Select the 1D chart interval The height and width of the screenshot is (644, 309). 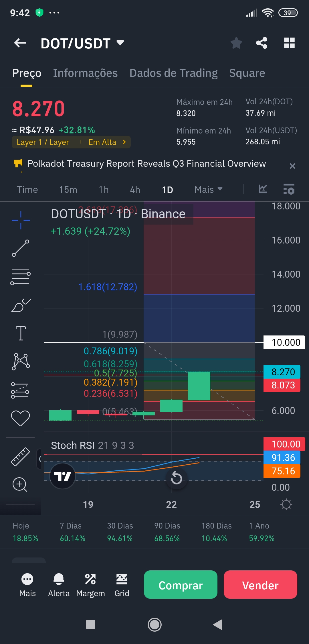click(167, 190)
